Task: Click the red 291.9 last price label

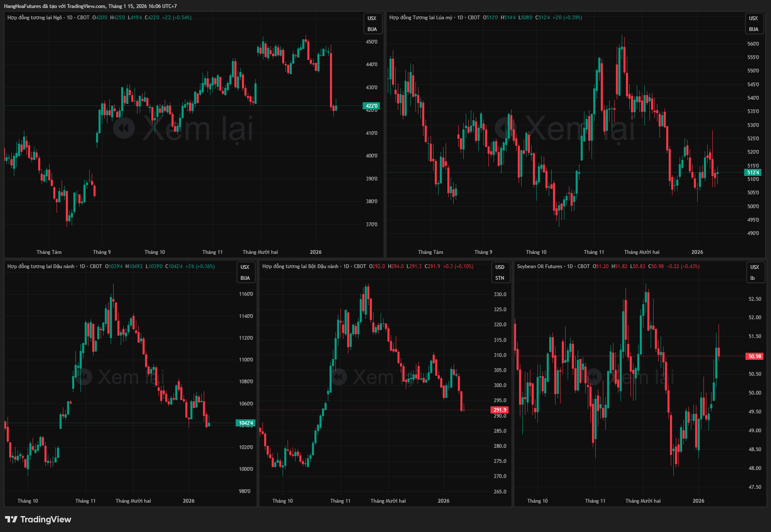Action: [x=500, y=410]
